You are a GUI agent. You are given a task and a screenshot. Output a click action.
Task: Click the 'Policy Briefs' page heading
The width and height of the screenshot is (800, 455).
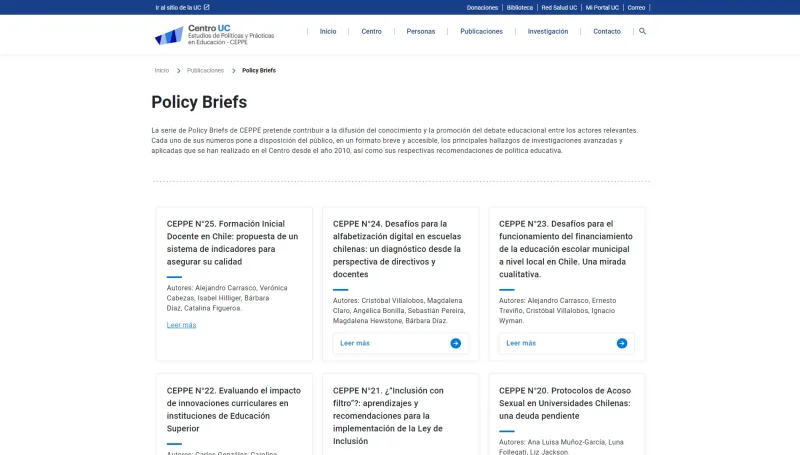tap(199, 102)
